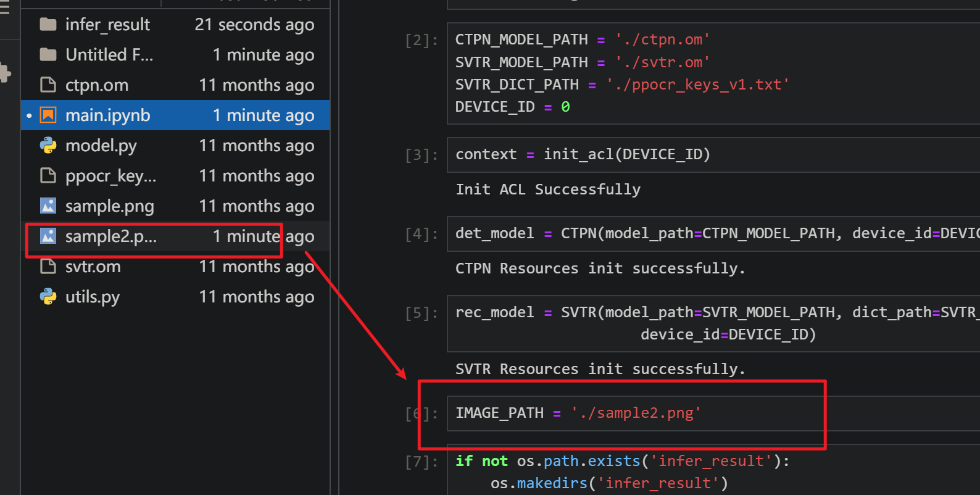The width and height of the screenshot is (980, 495).
Task: Click the ctpn.om file icon
Action: (48, 85)
